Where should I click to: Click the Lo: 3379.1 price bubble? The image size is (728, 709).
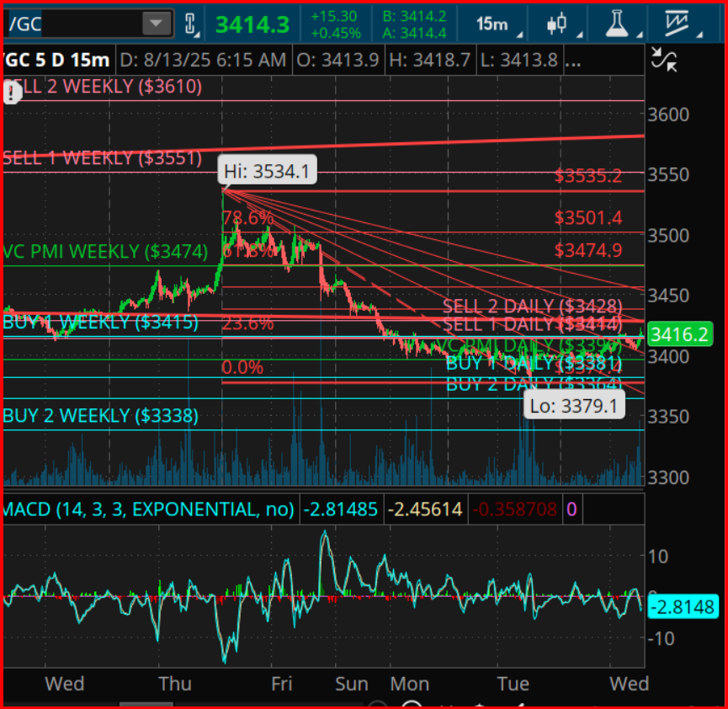pos(574,406)
